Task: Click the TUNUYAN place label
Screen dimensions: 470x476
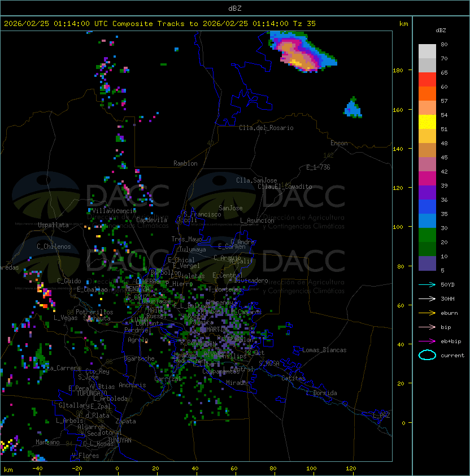Action: point(120,440)
